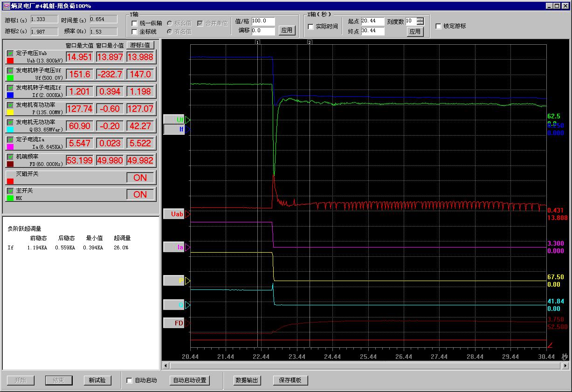572x392 pixels.
Task: Open 自动启动设置 settings
Action: tap(189, 380)
